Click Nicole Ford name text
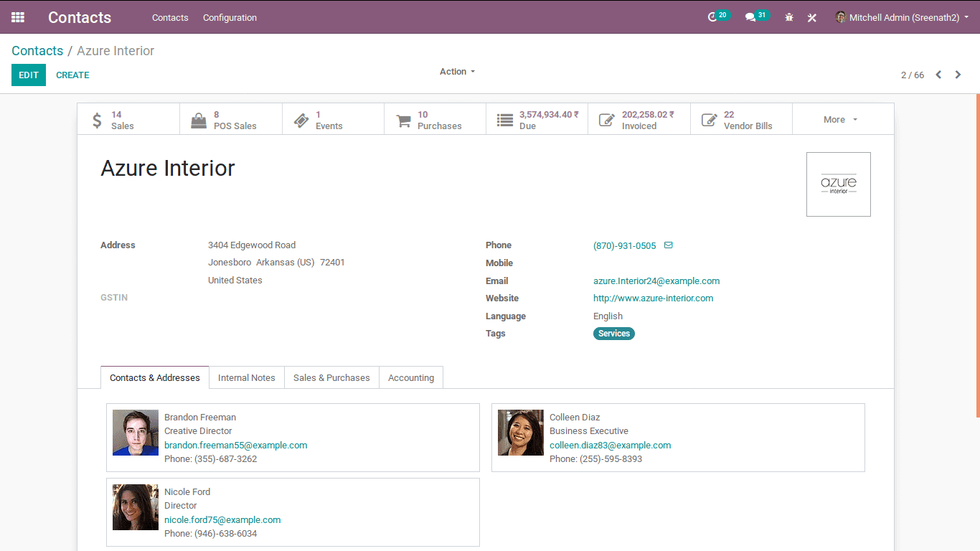 pyautogui.click(x=187, y=492)
